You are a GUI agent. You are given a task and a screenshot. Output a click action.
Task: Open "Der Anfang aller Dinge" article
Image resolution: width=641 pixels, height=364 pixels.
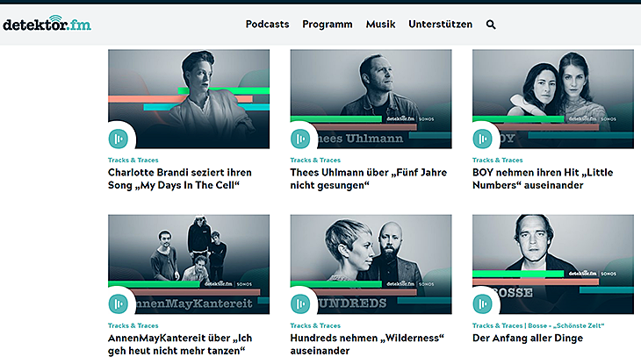528,339
